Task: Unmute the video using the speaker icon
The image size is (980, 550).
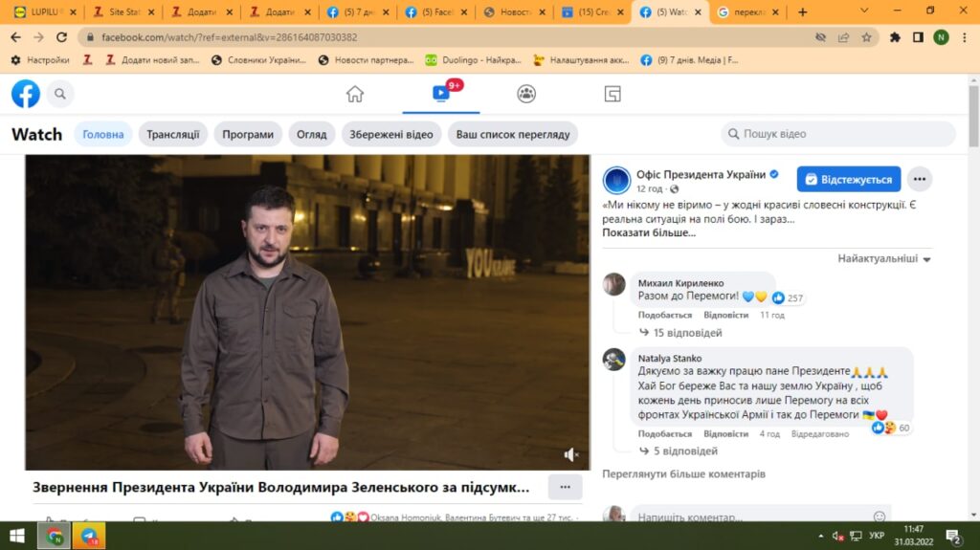Action: (x=571, y=454)
